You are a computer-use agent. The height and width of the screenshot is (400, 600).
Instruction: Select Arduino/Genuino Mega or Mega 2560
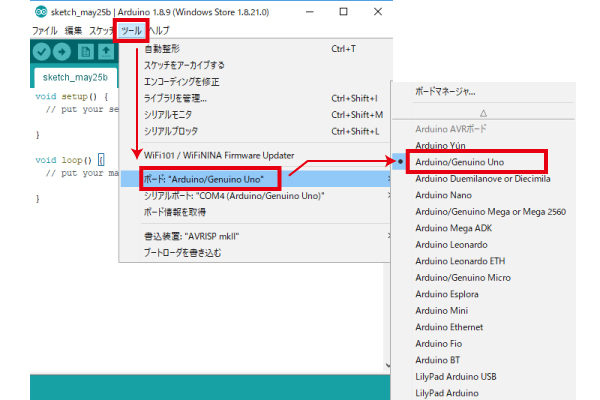[x=484, y=212]
